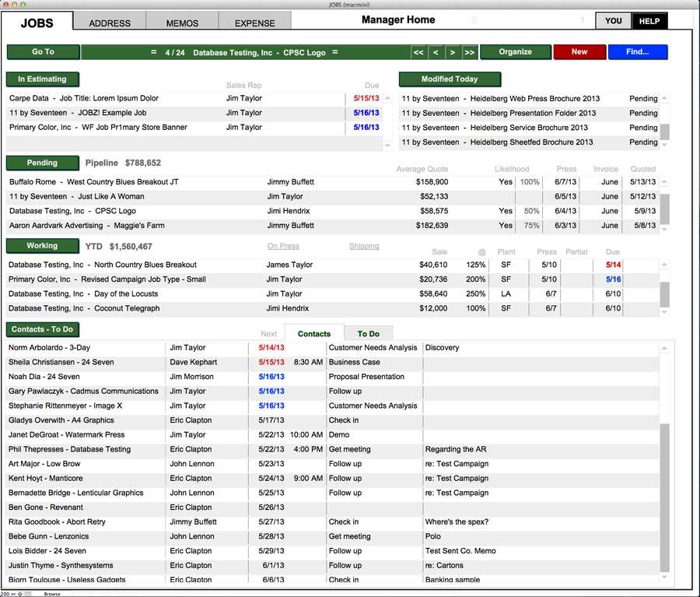
Task: Open the Go To navigation menu
Action: point(43,52)
